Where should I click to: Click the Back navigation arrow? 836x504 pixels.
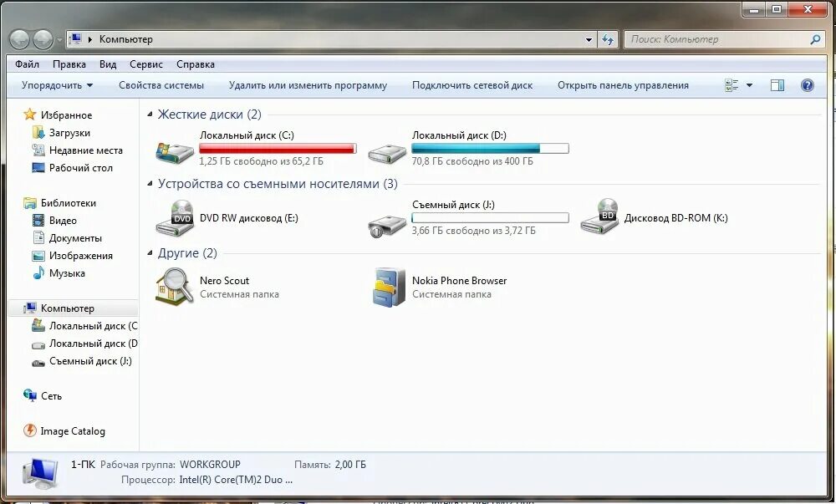pos(20,39)
